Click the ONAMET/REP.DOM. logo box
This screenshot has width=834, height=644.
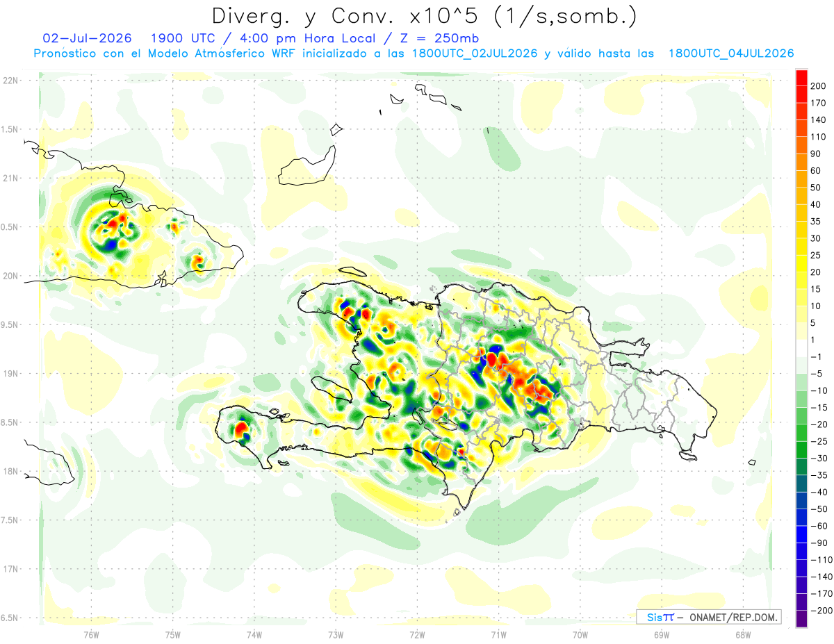pyautogui.click(x=708, y=617)
